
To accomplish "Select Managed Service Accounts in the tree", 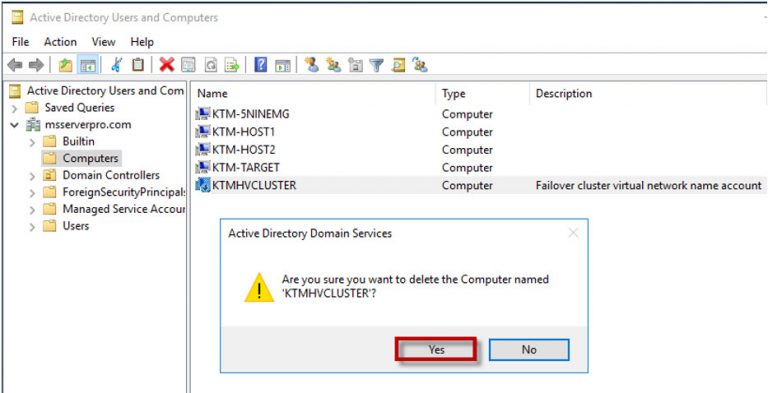I will [123, 209].
